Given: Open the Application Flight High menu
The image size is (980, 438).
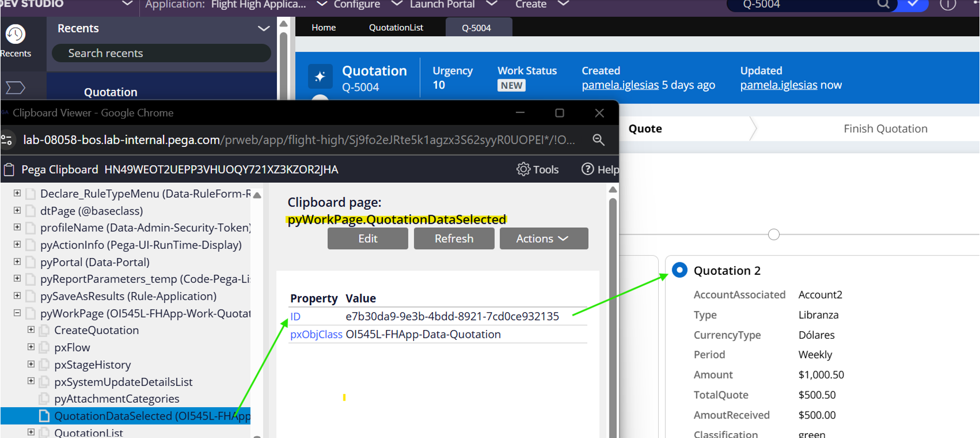Looking at the screenshot, I should (236, 4).
